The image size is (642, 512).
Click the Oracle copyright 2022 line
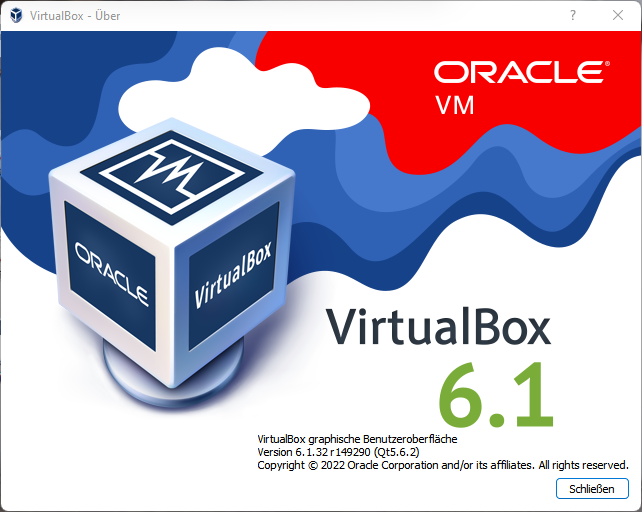[443, 465]
